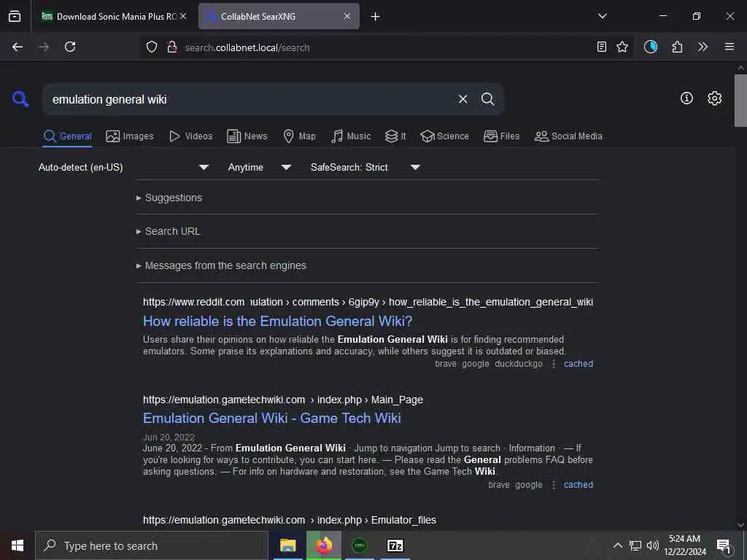Viewport: 747px width, 560px height.
Task: Open File Explorer from taskbar
Action: click(287, 545)
